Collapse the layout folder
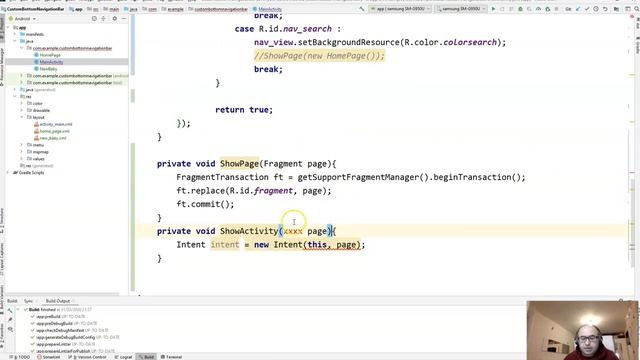 tap(22, 117)
